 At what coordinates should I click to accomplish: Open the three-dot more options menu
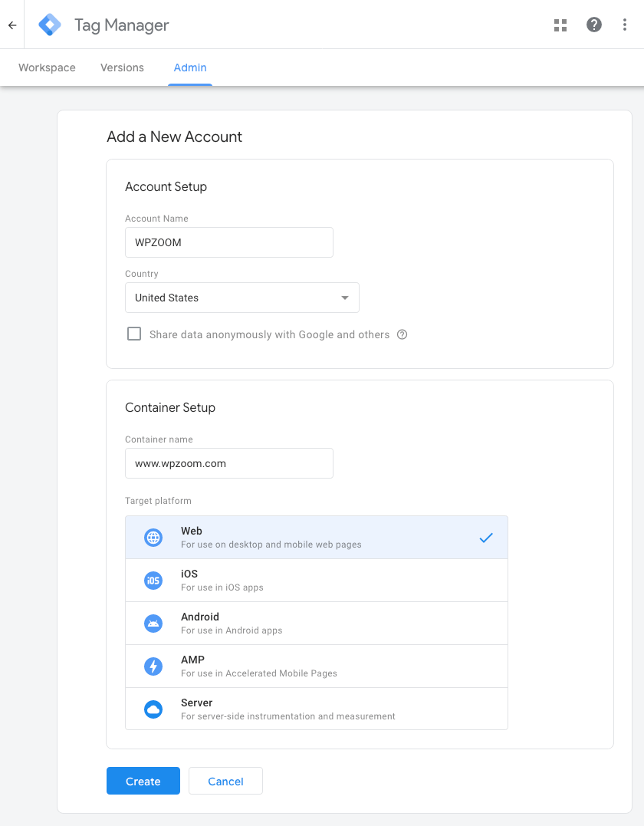(x=625, y=25)
